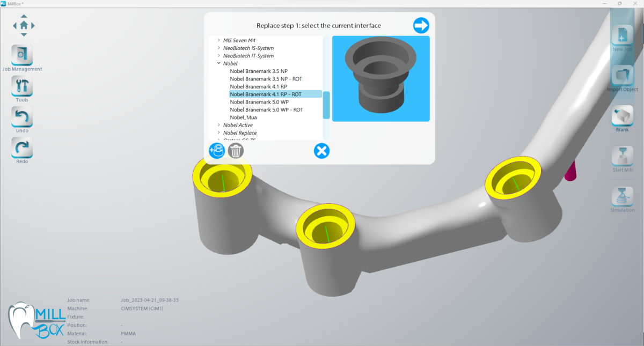
Task: Pan view up with top arrow
Action: tap(24, 17)
